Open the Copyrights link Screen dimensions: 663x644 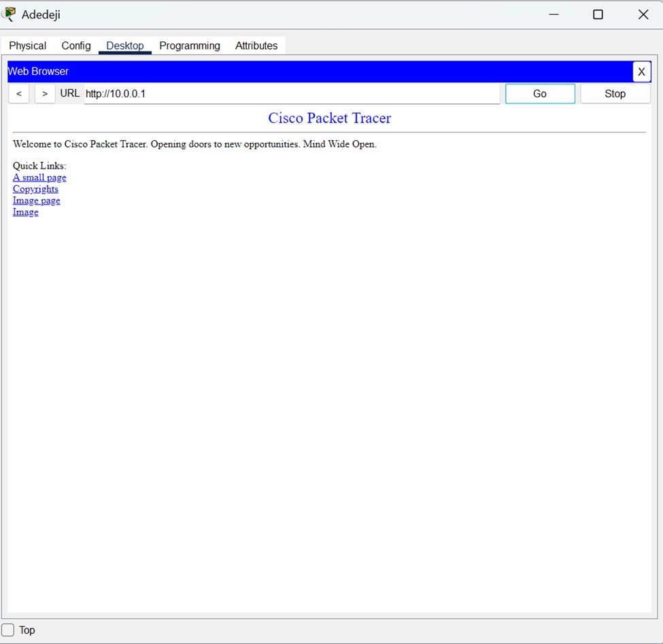tap(35, 189)
